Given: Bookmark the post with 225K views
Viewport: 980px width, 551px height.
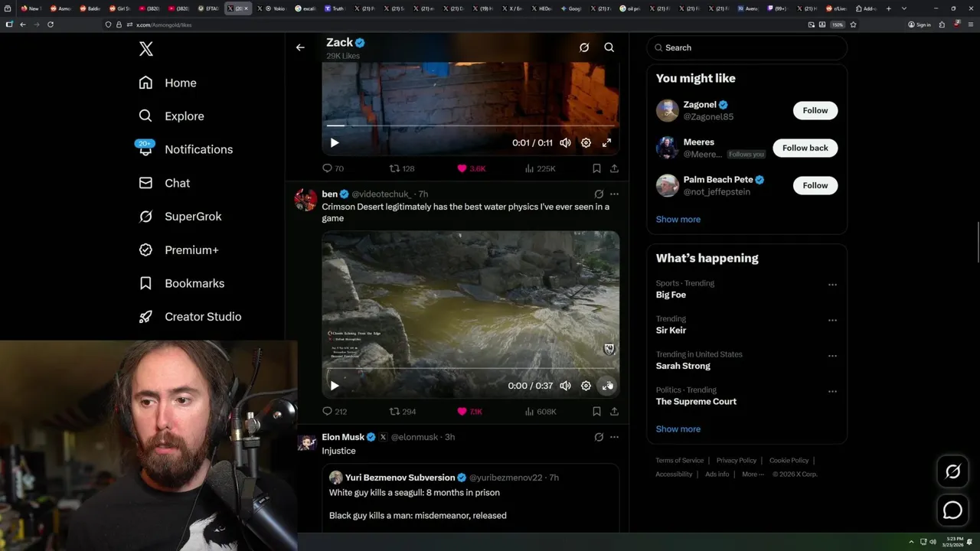Looking at the screenshot, I should coord(596,168).
